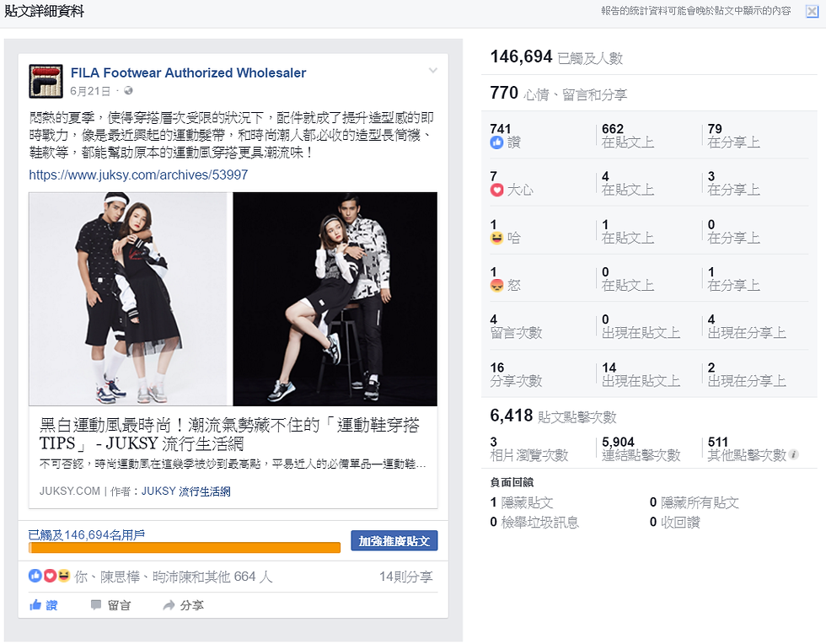Click 已觸及146,694名用戶 reach link
Screen dimensions: 826x644
click(86, 535)
